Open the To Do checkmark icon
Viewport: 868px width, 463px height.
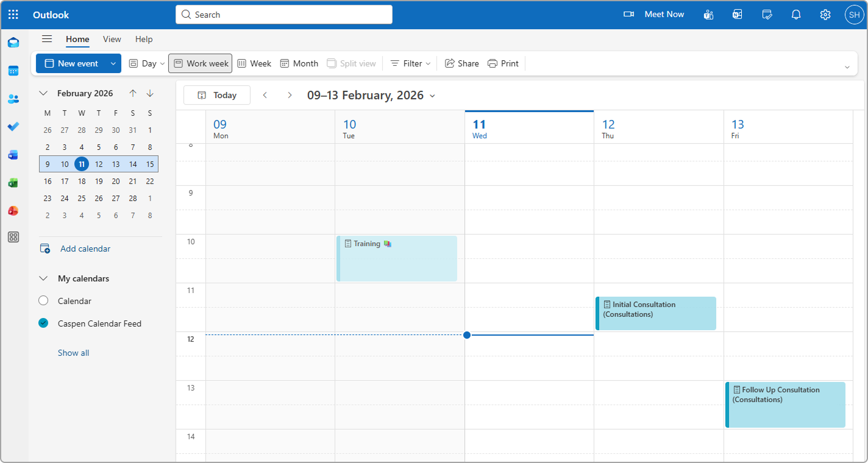tap(13, 127)
